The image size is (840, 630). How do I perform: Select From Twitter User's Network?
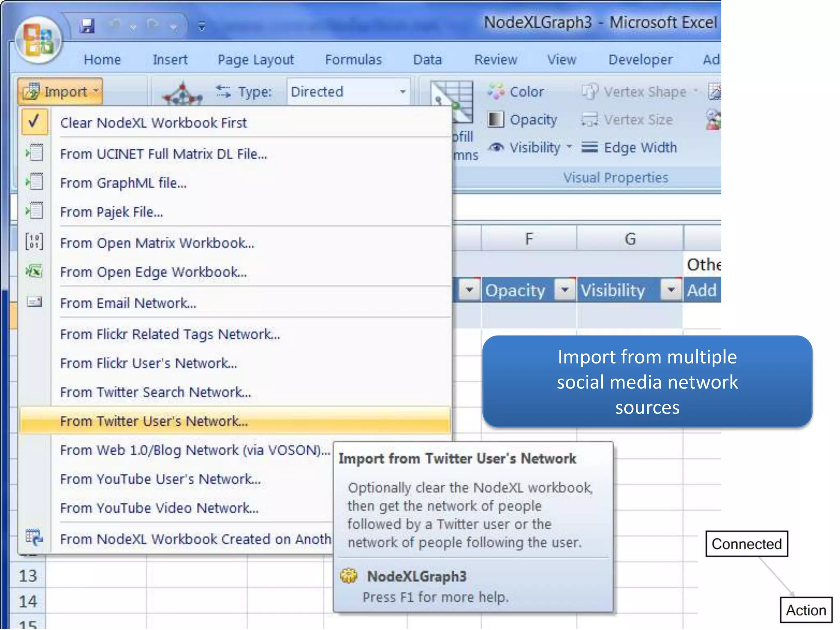coord(235,421)
